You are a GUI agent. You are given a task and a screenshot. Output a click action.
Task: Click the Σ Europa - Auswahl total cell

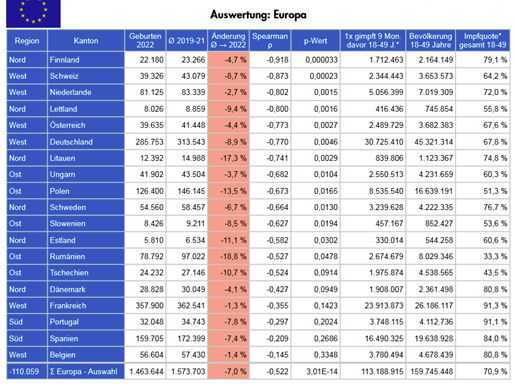pos(86,371)
